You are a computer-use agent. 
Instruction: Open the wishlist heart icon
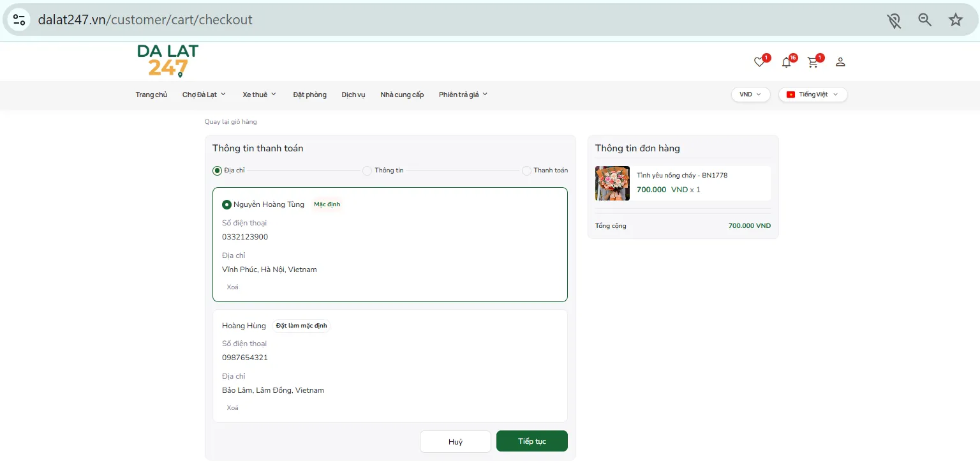coord(759,62)
